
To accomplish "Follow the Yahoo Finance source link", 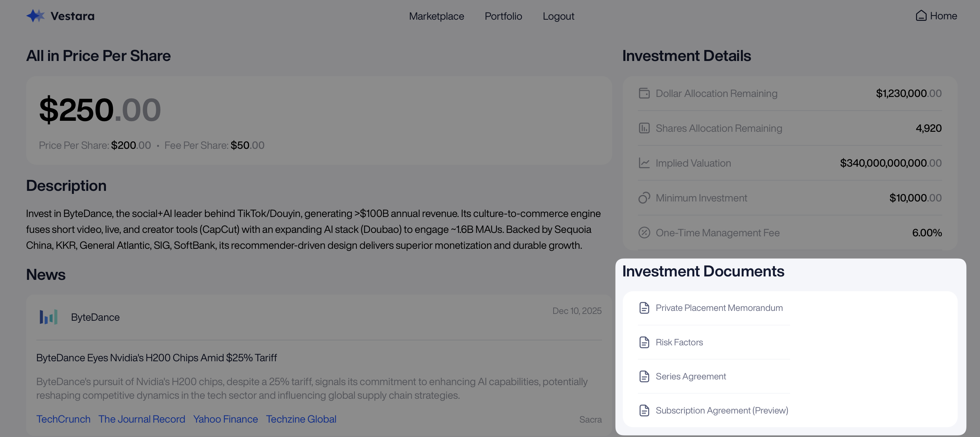I will coord(225,419).
